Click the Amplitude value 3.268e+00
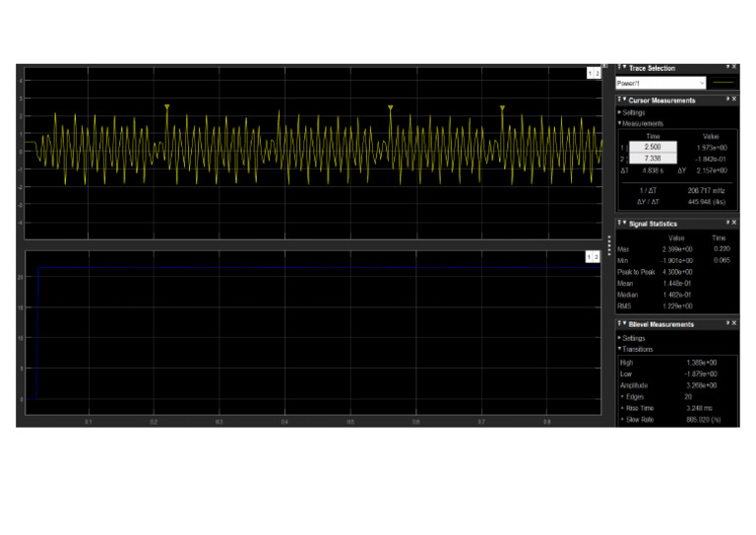Image resolution: width=756 pixels, height=535 pixels. [701, 385]
